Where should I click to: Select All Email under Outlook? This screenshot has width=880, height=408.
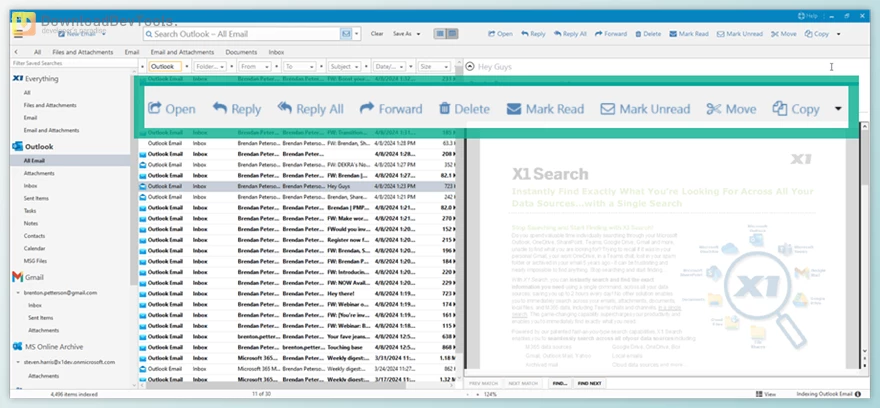coord(70,161)
